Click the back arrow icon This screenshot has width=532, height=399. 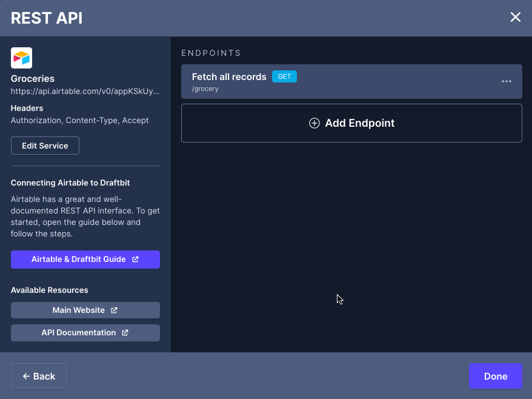coord(26,376)
